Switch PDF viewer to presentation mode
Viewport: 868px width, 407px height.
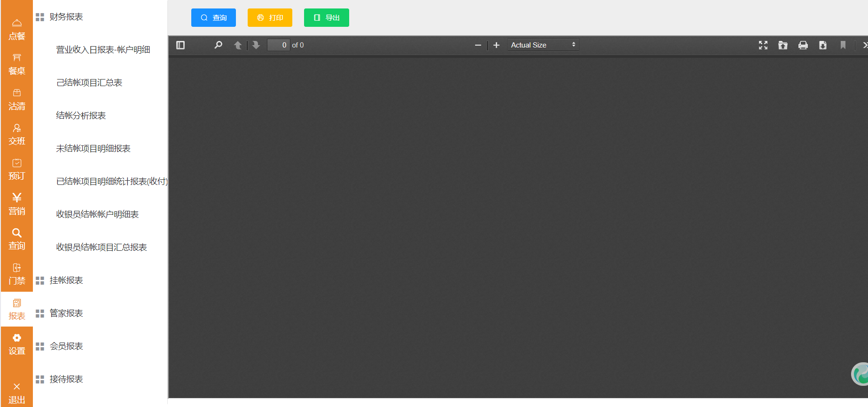point(763,45)
